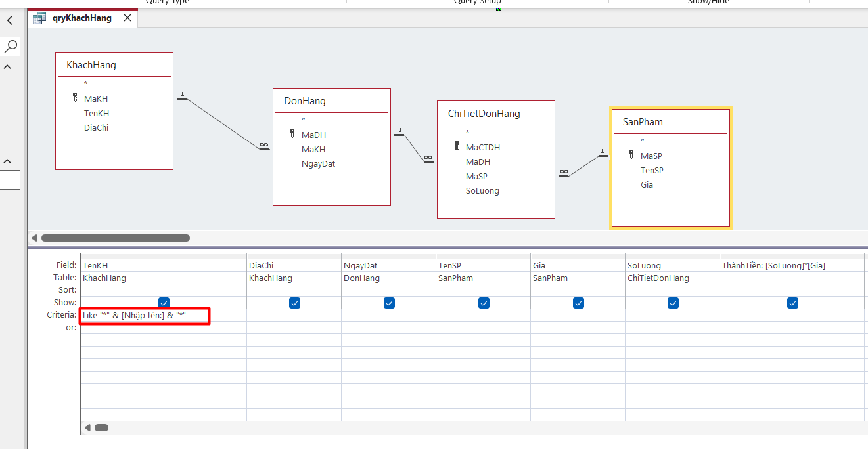The width and height of the screenshot is (868, 449).
Task: Click the primary key icon beside MaKH in KhachHang
Action: coord(75,98)
